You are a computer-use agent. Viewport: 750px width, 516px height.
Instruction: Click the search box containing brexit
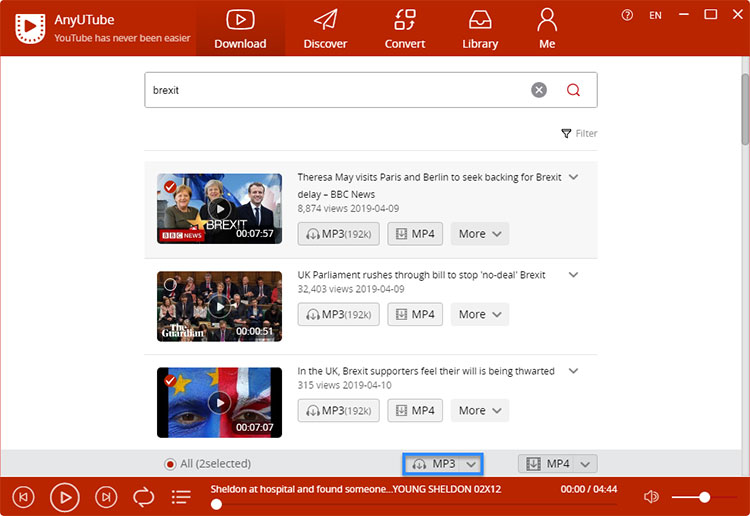coord(371,90)
